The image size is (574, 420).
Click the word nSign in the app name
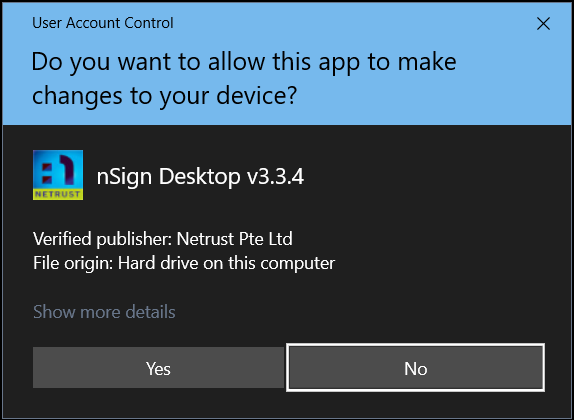124,177
